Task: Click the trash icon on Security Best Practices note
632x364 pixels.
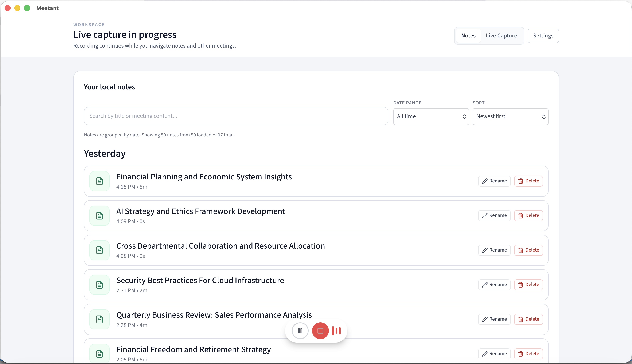Action: tap(521, 285)
